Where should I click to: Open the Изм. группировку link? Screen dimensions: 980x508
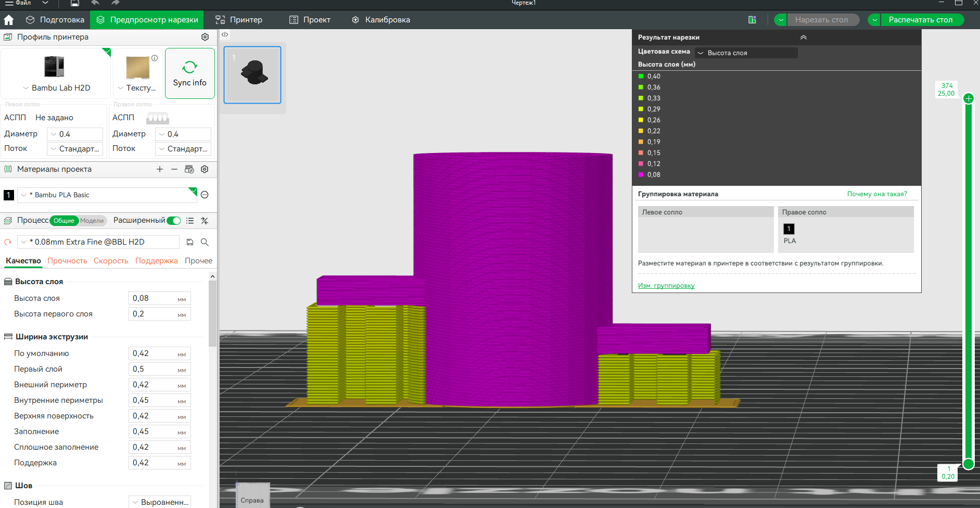click(666, 286)
